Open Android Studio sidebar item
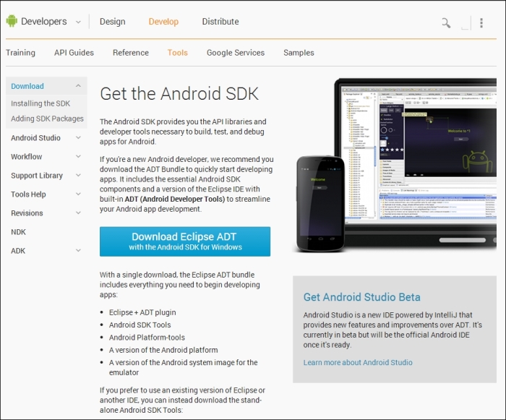 tap(35, 138)
